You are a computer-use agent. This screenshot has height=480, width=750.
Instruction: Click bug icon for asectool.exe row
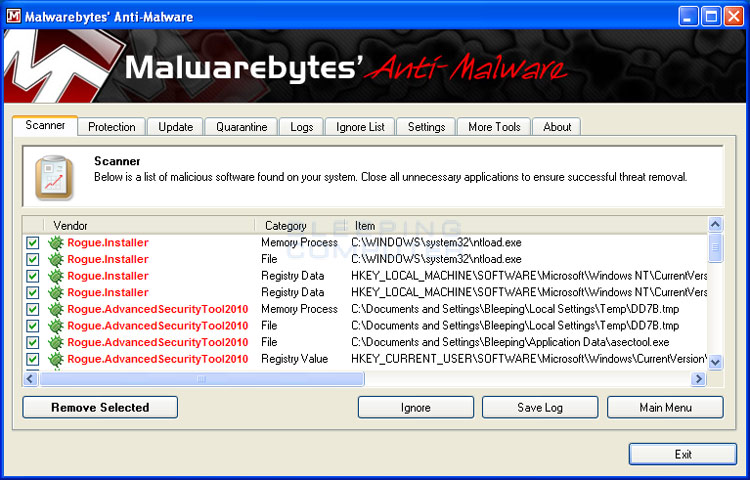click(x=56, y=343)
